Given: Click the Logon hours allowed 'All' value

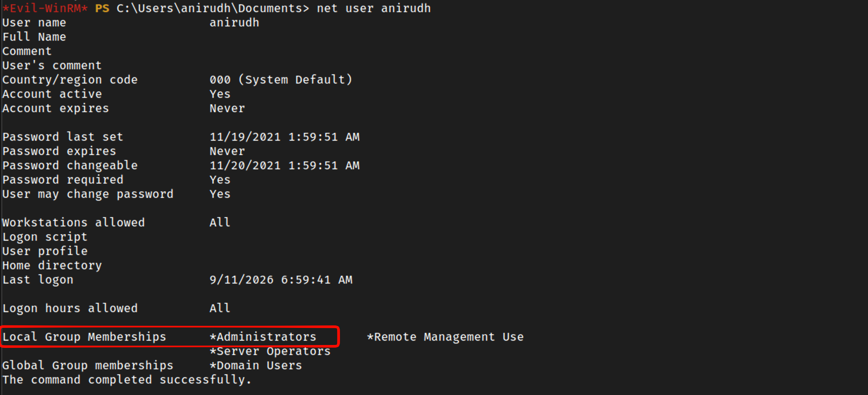Looking at the screenshot, I should tap(220, 308).
